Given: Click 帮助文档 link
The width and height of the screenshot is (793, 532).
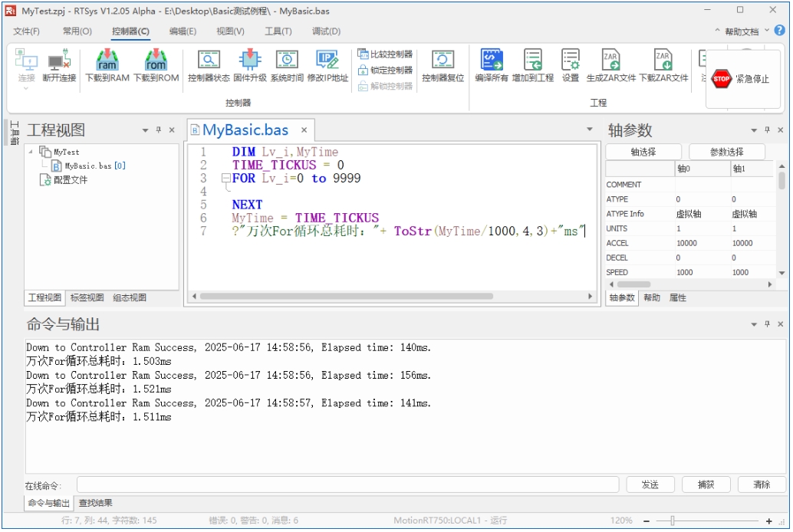Looking at the screenshot, I should point(742,31).
